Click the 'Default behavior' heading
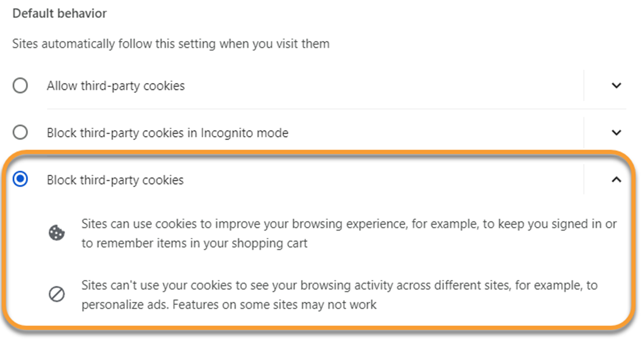 60,13
